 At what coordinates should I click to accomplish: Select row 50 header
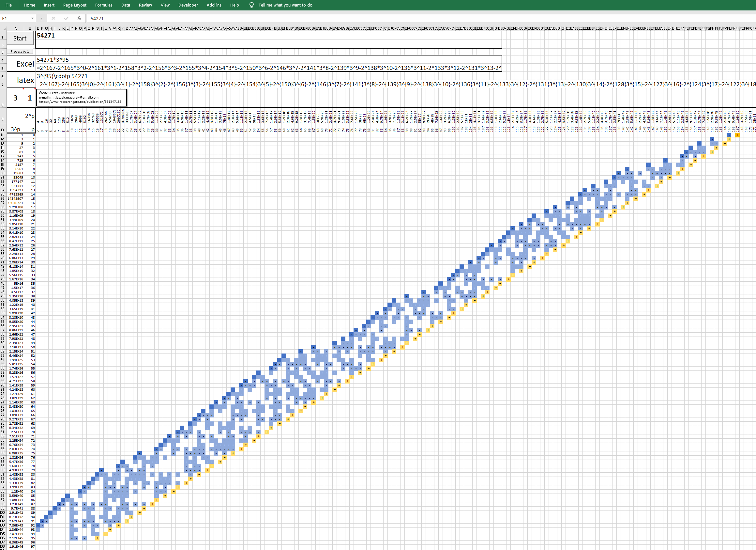(x=3, y=301)
